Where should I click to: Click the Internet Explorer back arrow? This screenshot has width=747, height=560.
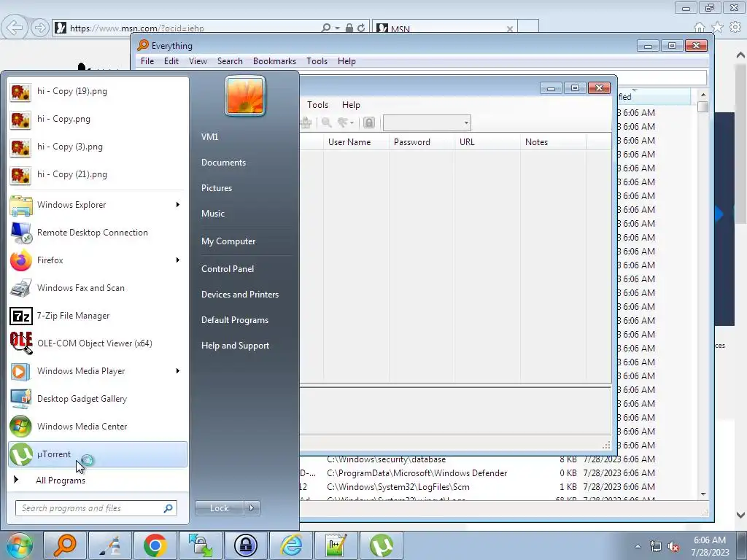[x=15, y=28]
